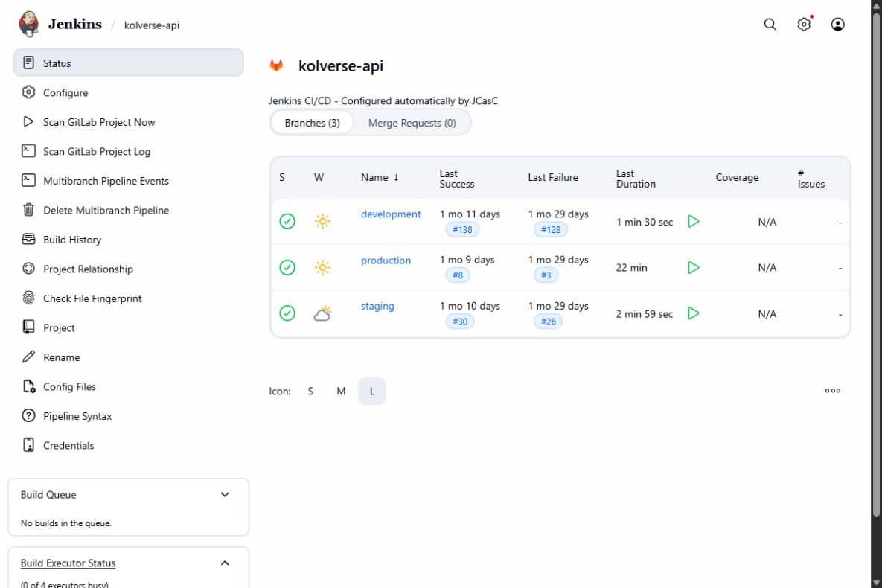Click the fingerprint icon in sidebar

pyautogui.click(x=29, y=298)
